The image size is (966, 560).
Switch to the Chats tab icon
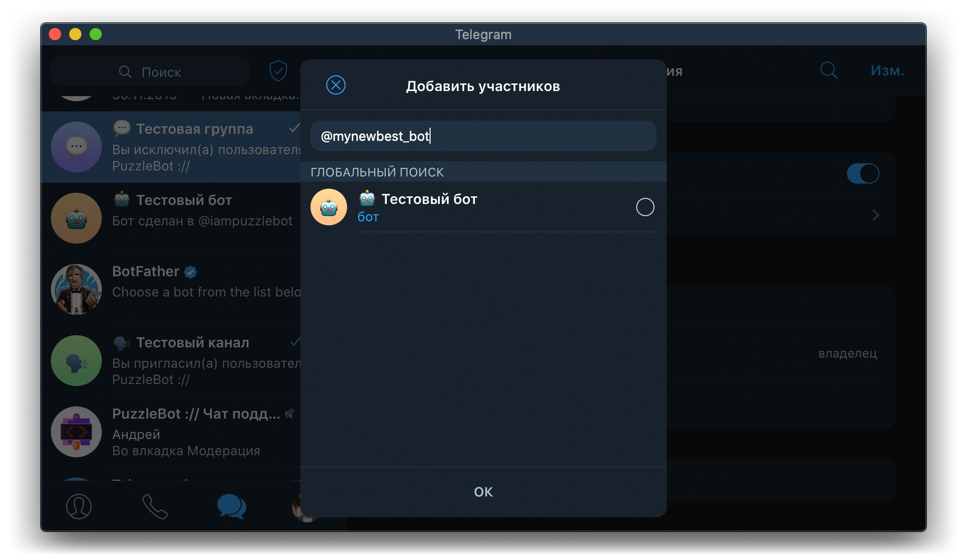(232, 506)
